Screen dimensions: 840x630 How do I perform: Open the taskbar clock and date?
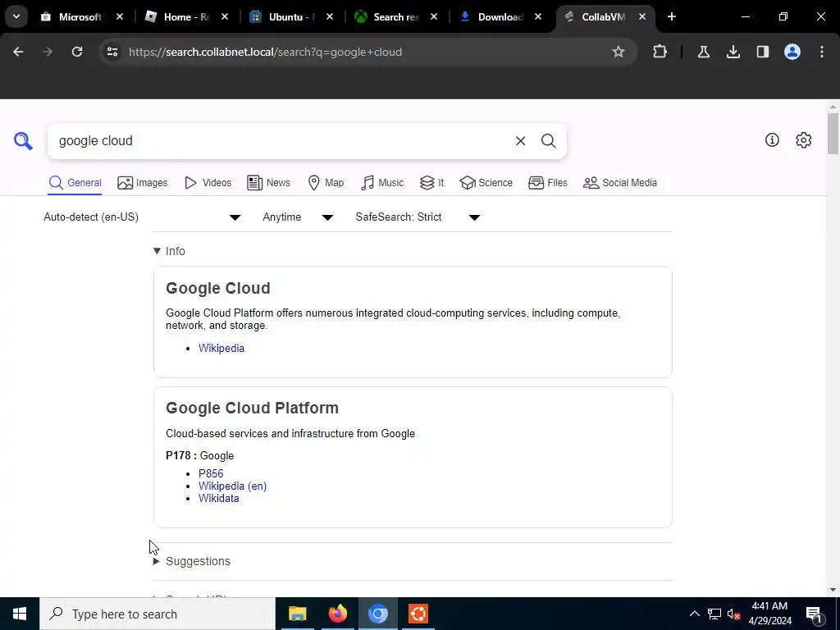769,614
